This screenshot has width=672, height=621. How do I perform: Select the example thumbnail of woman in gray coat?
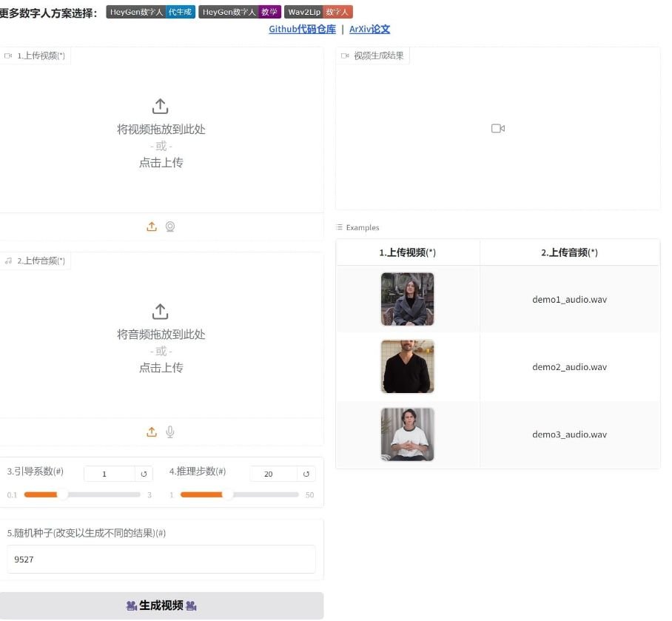pyautogui.click(x=407, y=300)
